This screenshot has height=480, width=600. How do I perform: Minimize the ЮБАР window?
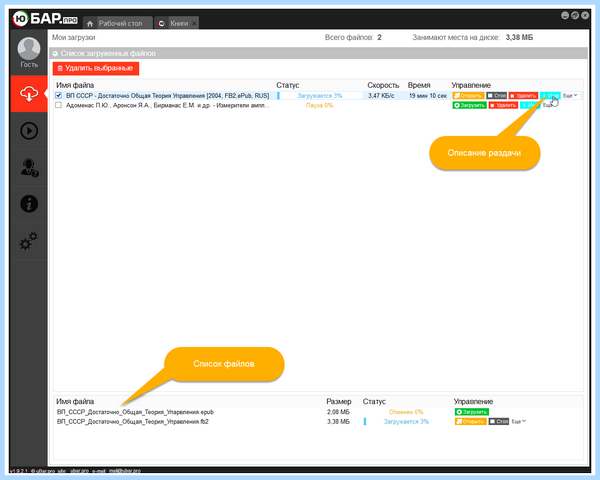click(x=565, y=15)
